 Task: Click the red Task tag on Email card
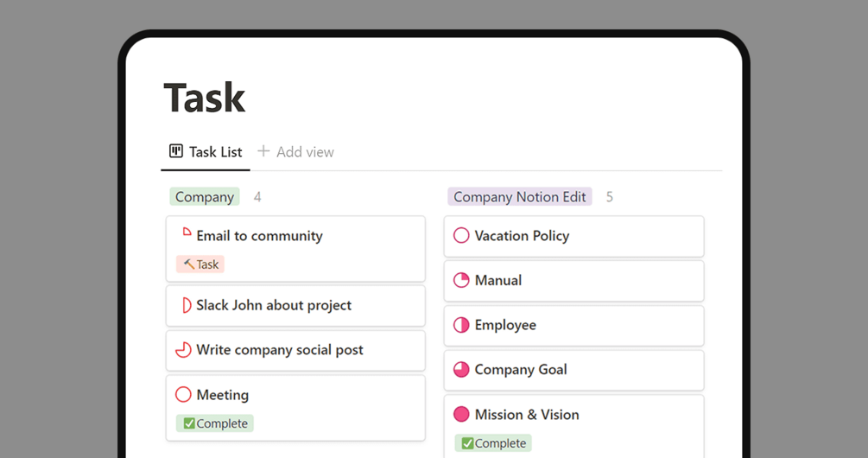[200, 264]
